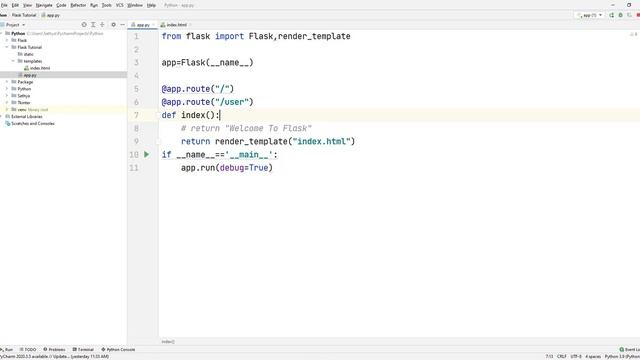Click the Python interpreter status indicator

(622, 356)
